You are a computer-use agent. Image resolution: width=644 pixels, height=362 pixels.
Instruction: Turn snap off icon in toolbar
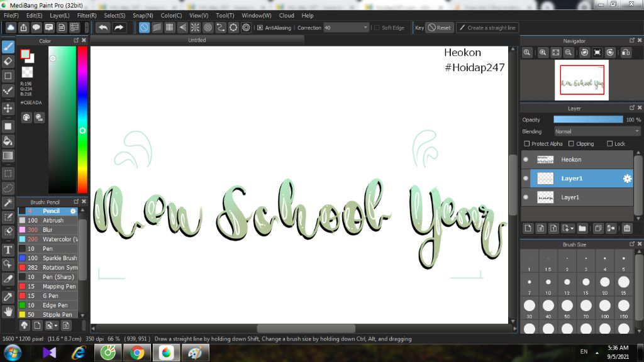[144, 28]
